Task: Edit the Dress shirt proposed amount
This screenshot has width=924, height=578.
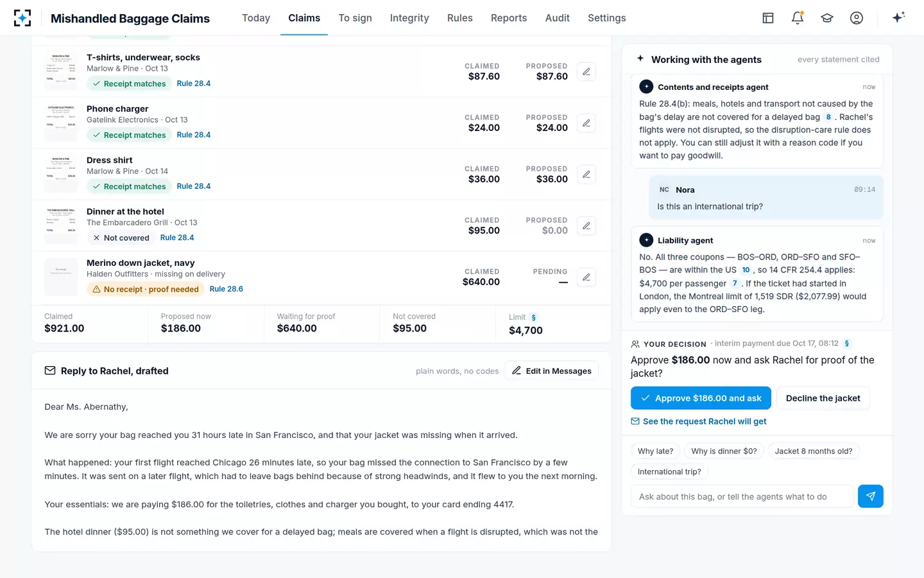Action: [x=586, y=174]
